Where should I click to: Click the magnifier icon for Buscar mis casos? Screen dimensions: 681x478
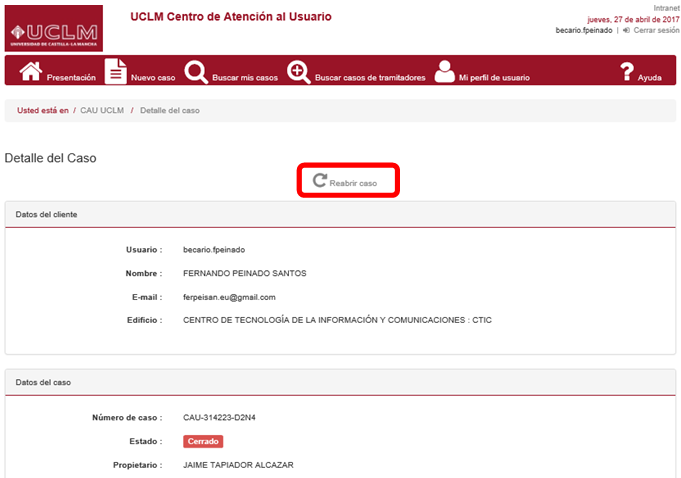click(x=196, y=72)
